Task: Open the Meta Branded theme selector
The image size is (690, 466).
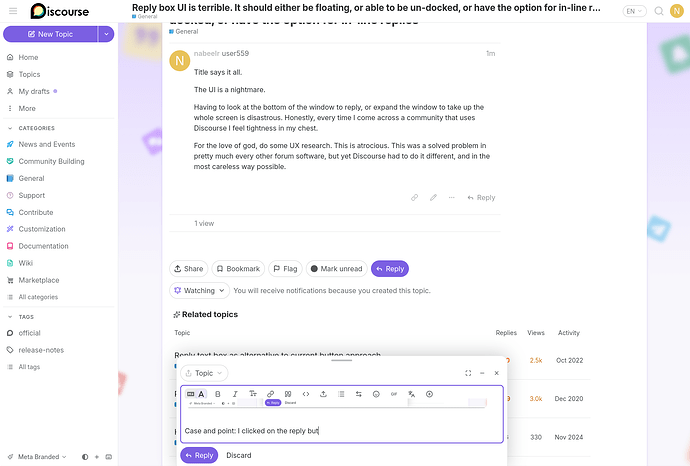Action: 37,457
